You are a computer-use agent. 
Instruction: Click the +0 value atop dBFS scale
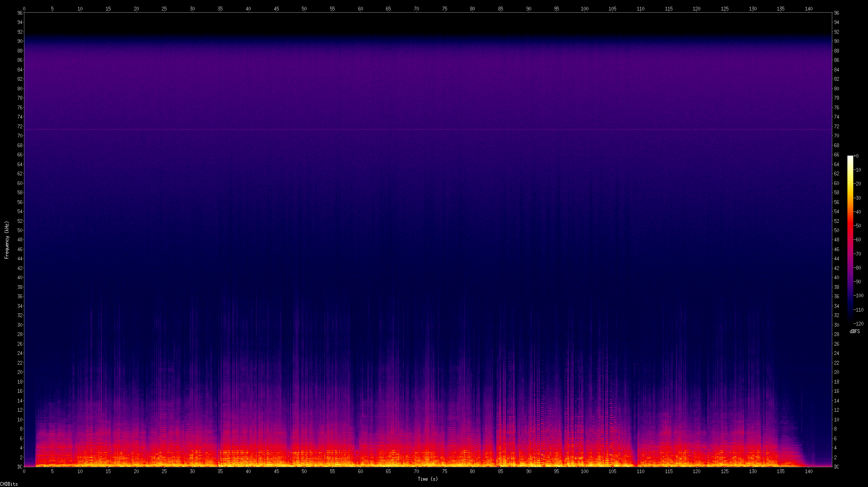pos(856,156)
